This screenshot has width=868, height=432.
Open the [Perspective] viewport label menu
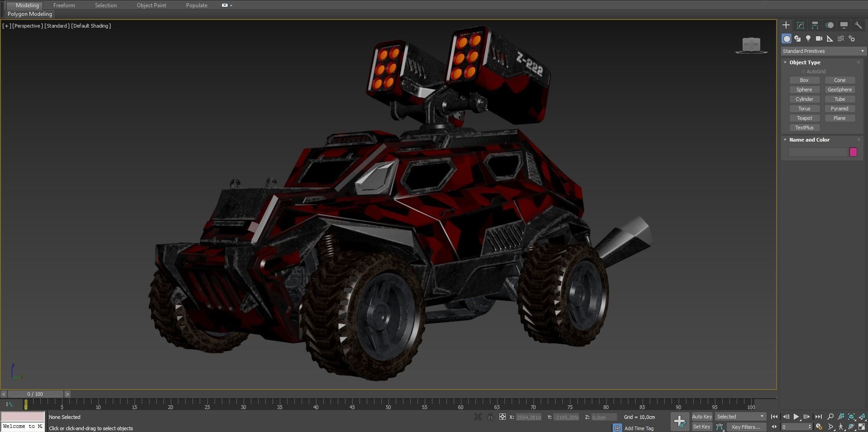click(x=28, y=26)
